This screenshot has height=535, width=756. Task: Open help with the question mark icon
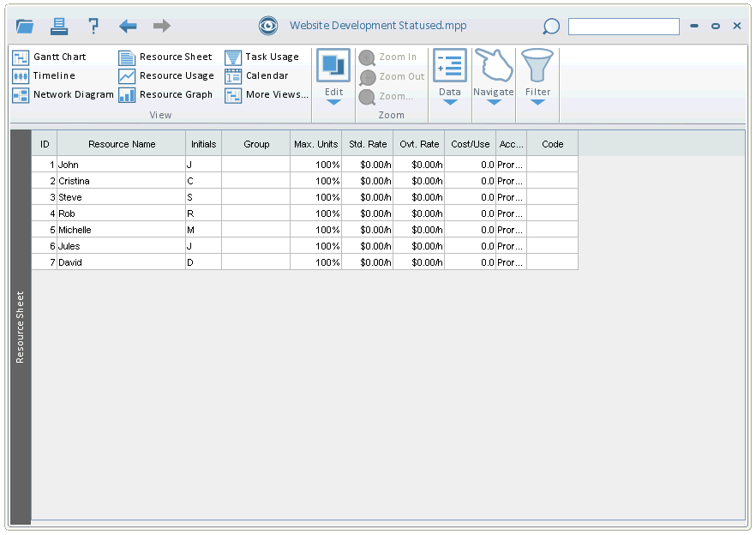(93, 26)
